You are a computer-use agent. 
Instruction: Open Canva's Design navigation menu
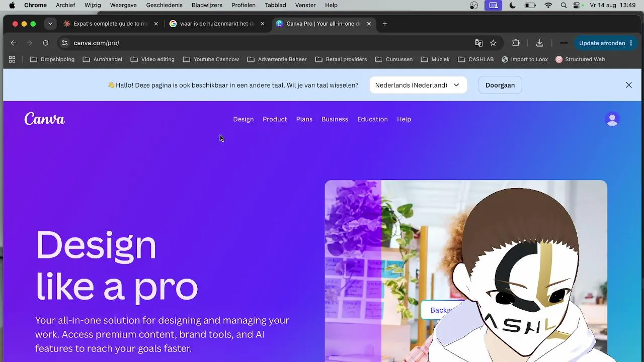pos(244,119)
